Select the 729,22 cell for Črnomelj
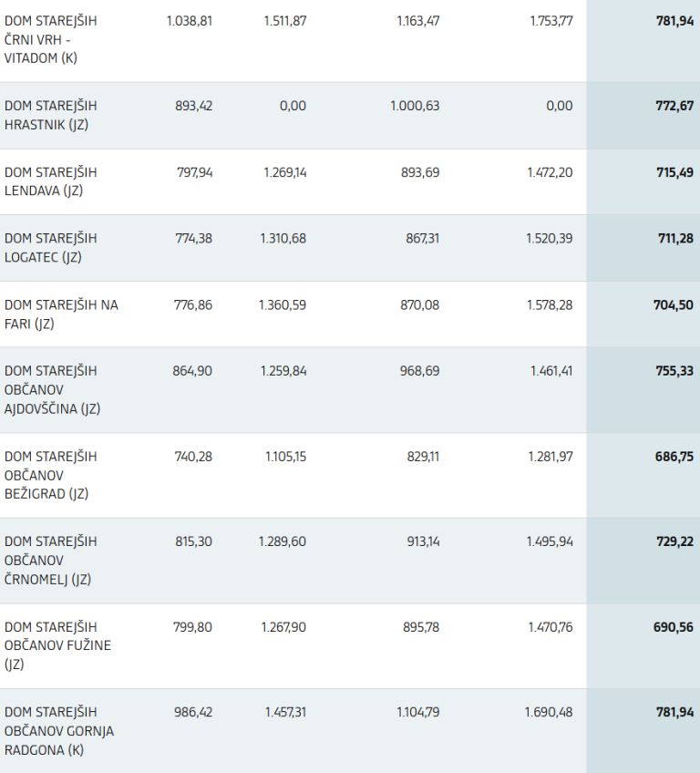Screen dimensions: 700x773 tap(674, 541)
